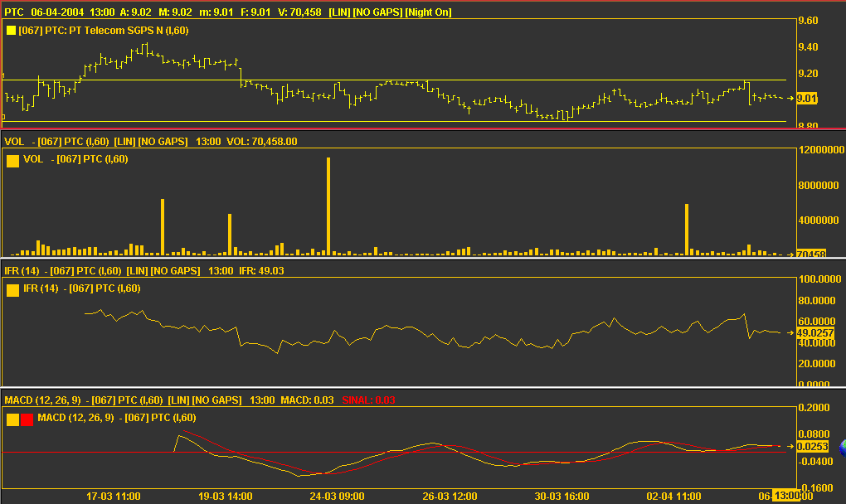The height and width of the screenshot is (504, 846).
Task: Click the highlighted 49.0257 IFR value marker
Action: tap(815, 333)
